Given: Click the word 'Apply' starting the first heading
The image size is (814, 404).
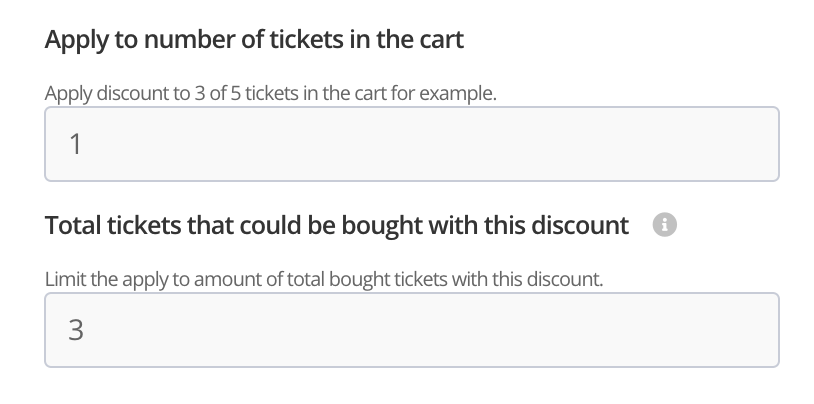Looking at the screenshot, I should click(x=75, y=41).
